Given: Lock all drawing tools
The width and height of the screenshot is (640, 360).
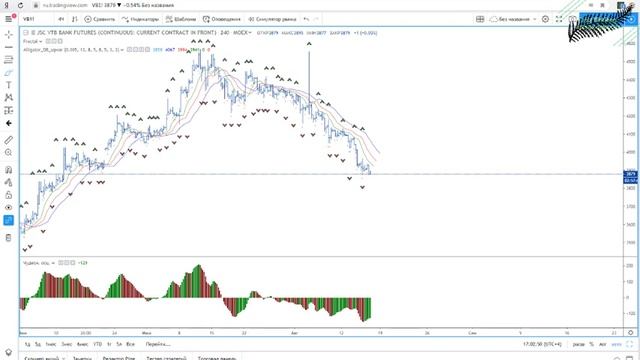Looking at the screenshot, I should click(x=8, y=195).
